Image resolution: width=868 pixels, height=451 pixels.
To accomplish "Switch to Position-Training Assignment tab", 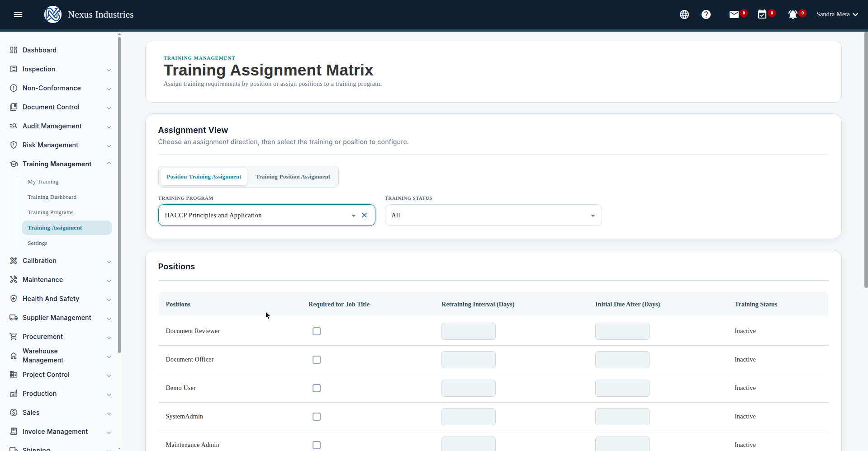I will click(x=204, y=177).
